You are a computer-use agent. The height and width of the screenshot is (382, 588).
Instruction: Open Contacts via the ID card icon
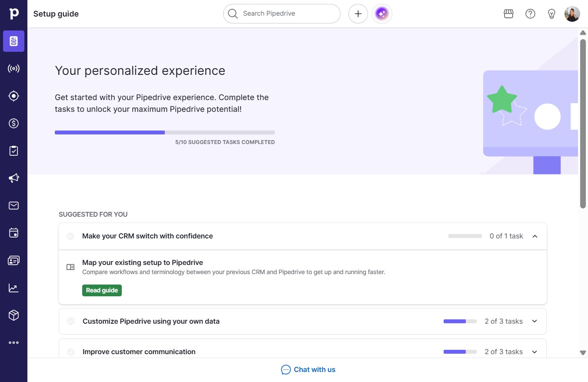(13, 260)
